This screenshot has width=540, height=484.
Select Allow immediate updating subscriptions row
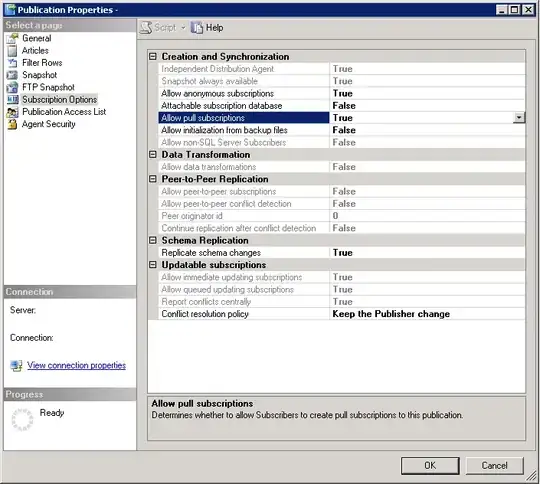342,277
